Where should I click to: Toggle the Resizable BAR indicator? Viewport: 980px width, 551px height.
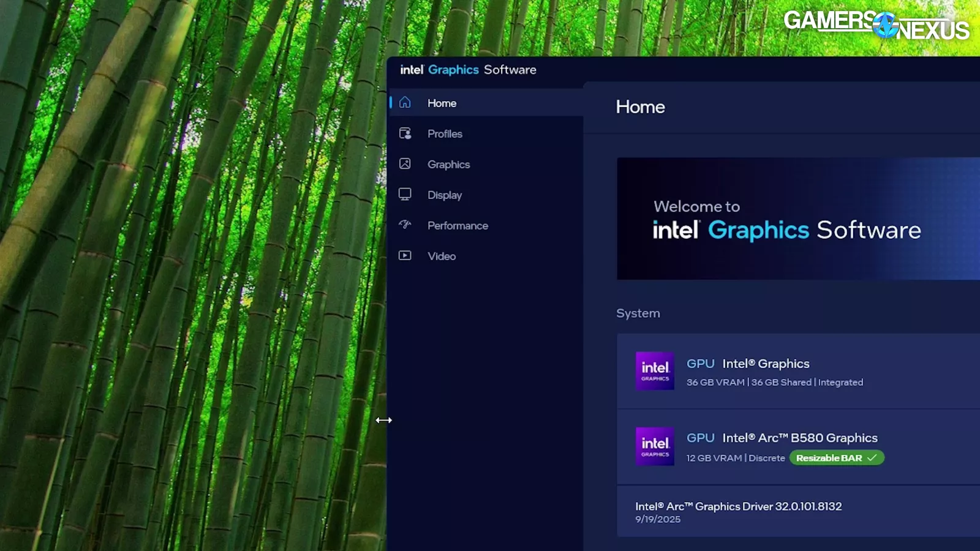click(x=836, y=457)
